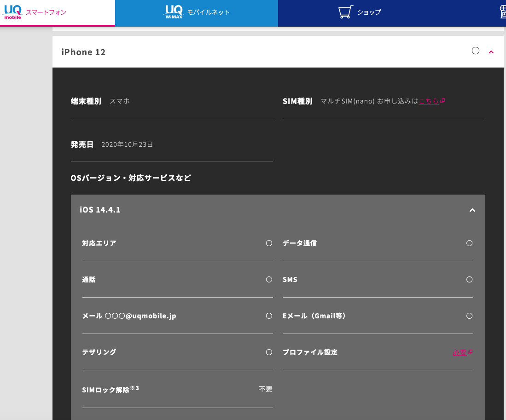This screenshot has height=420, width=506.
Task: Click the external link icon beside こちら
Action: [442, 101]
